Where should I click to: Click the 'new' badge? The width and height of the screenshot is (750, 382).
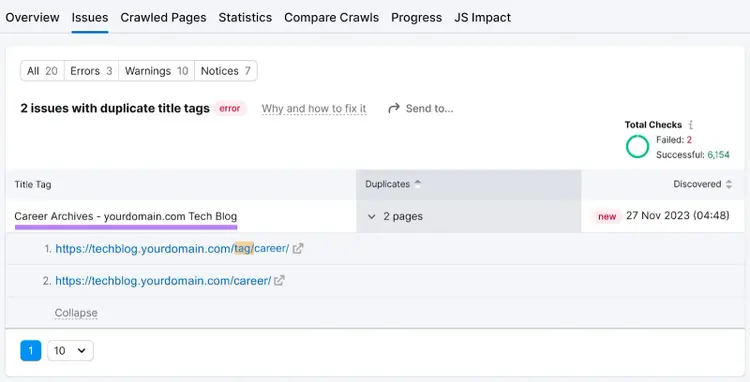[x=607, y=217]
